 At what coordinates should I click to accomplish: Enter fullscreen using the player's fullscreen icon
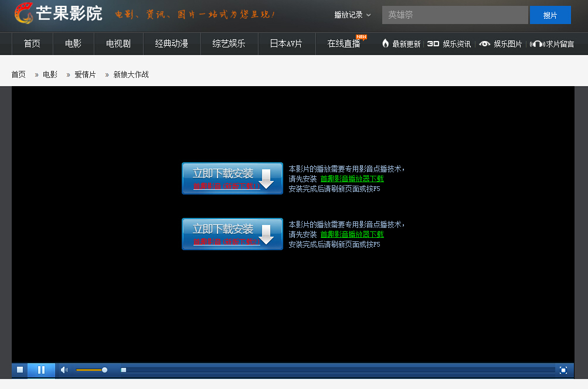tap(562, 370)
